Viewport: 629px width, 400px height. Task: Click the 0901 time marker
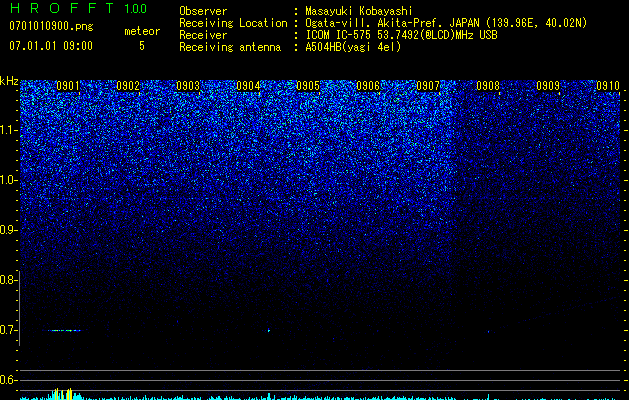click(68, 86)
